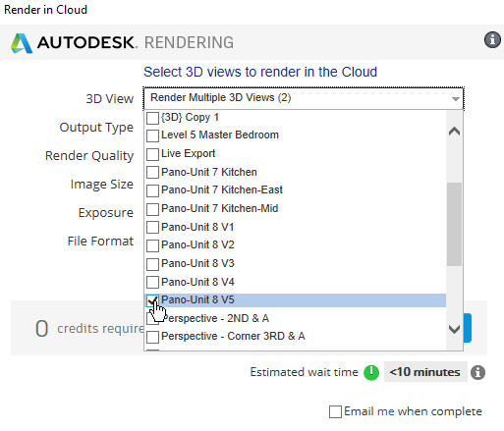Click the info icon in the header

click(x=492, y=40)
